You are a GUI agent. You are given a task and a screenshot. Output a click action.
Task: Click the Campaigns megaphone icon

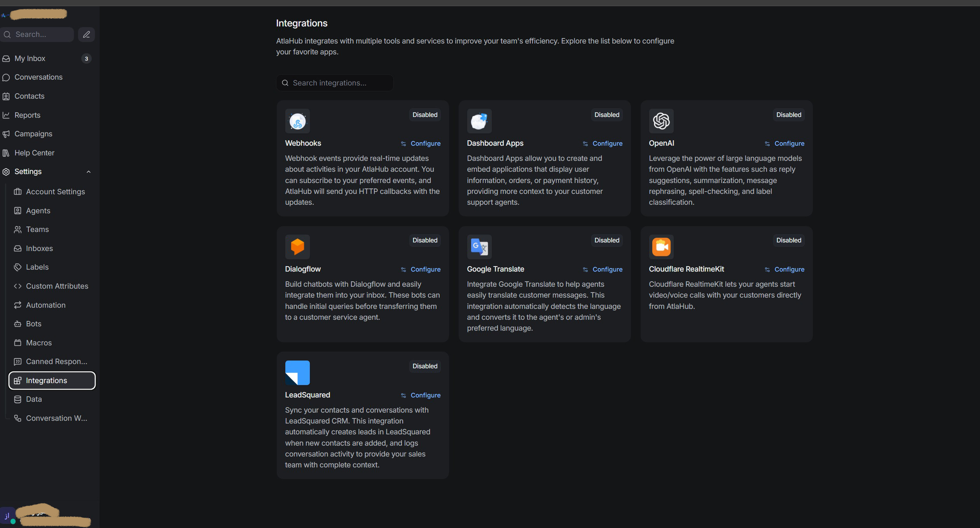click(x=6, y=134)
